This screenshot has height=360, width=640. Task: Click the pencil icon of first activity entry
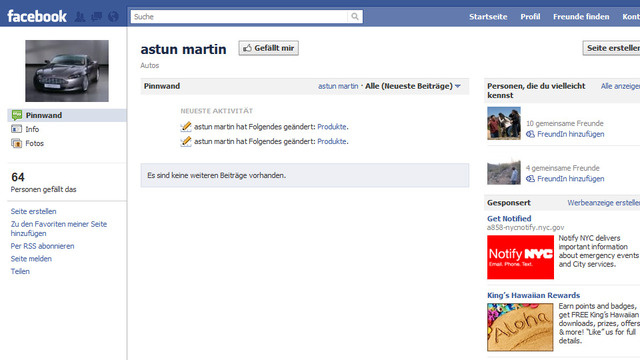(186, 127)
